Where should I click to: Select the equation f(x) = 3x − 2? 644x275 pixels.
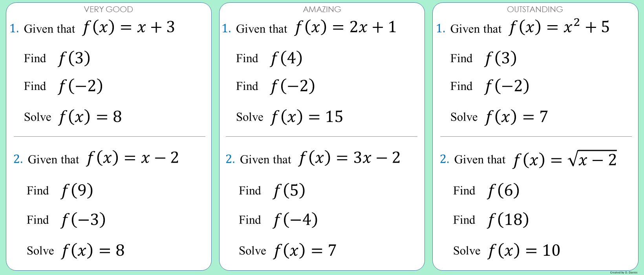[x=349, y=158]
